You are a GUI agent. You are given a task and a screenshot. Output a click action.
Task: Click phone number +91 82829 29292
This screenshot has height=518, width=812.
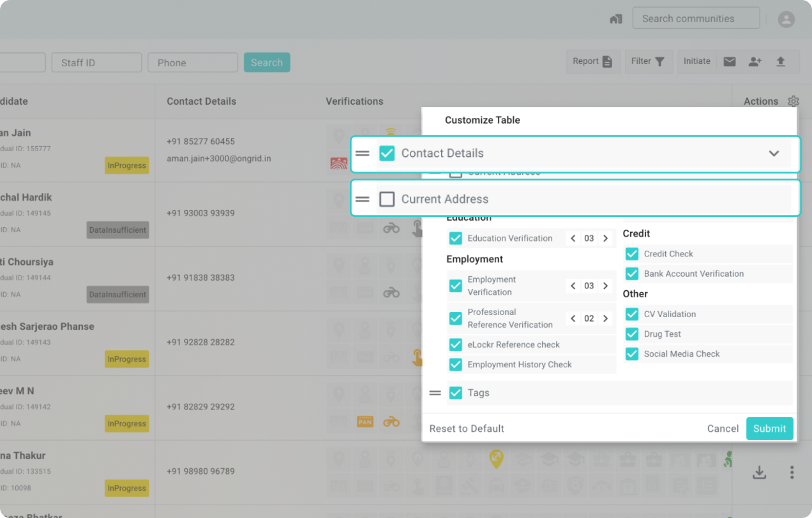[200, 406]
